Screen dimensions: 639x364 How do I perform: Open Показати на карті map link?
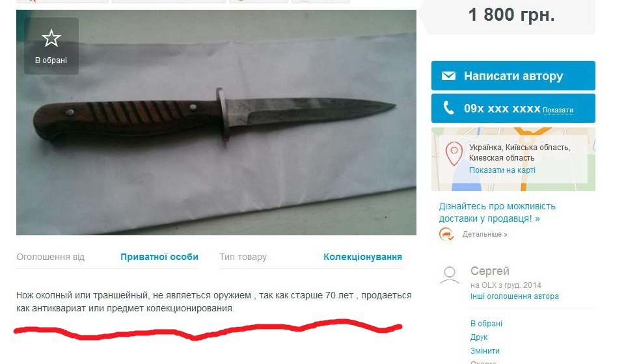502,170
